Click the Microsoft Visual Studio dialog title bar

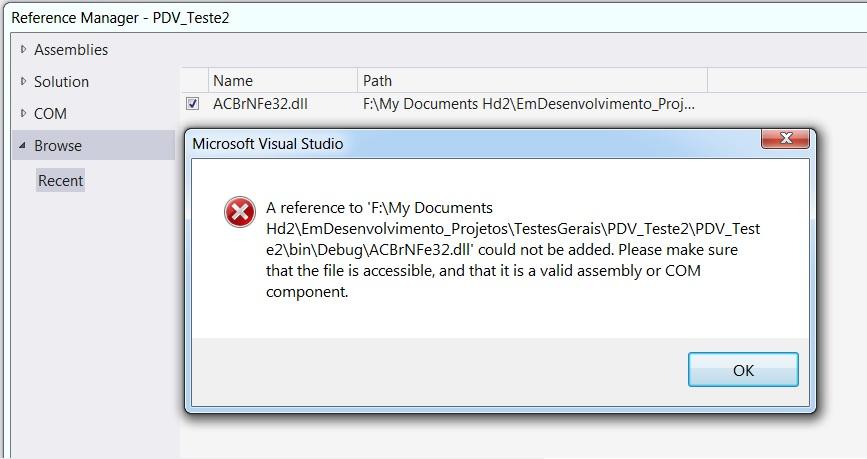point(476,143)
